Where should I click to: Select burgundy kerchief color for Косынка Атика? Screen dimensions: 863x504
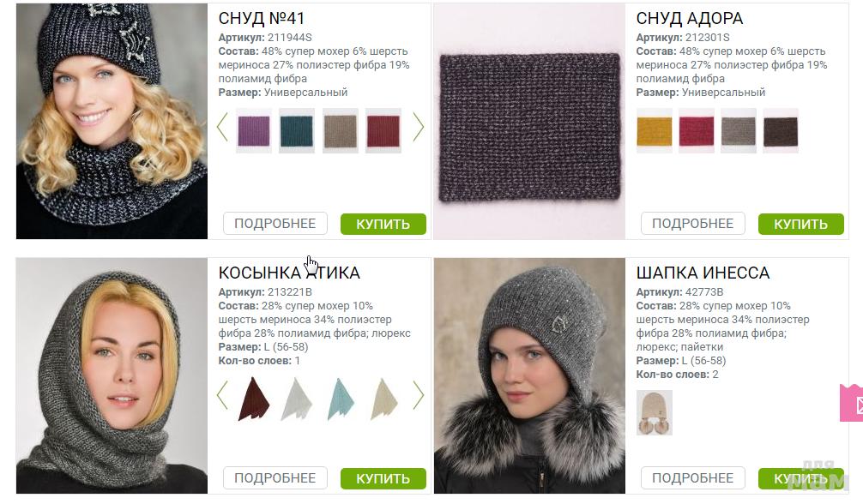click(254, 399)
